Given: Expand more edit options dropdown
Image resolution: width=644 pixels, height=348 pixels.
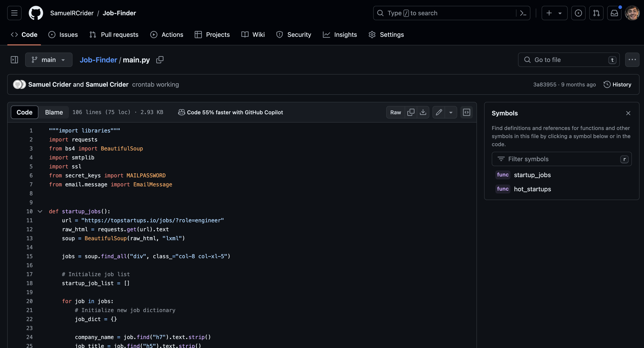Looking at the screenshot, I should [451, 112].
